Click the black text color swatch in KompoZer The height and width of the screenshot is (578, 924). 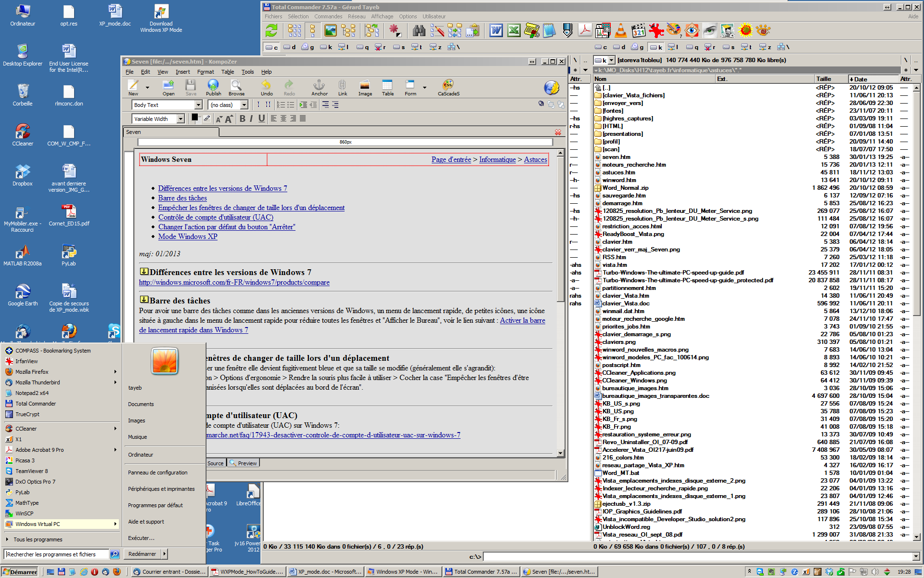pos(195,118)
